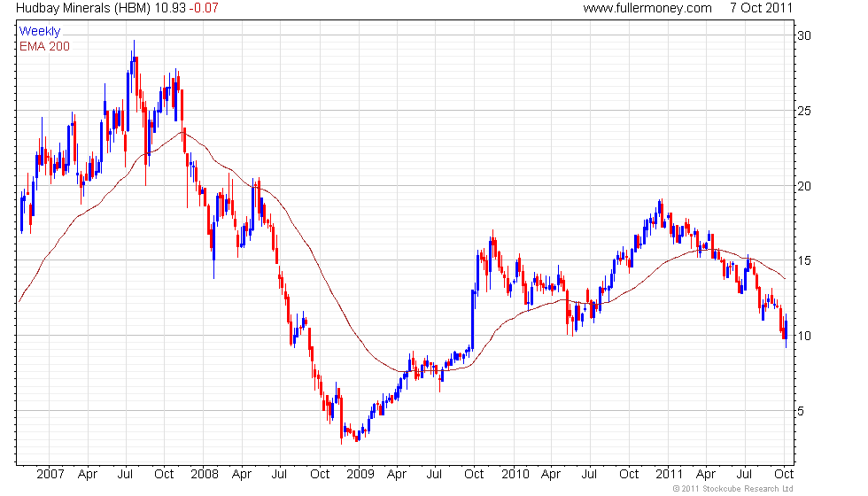868x496 pixels.
Task: Select the EMA 200 legend label
Action: click(x=45, y=46)
